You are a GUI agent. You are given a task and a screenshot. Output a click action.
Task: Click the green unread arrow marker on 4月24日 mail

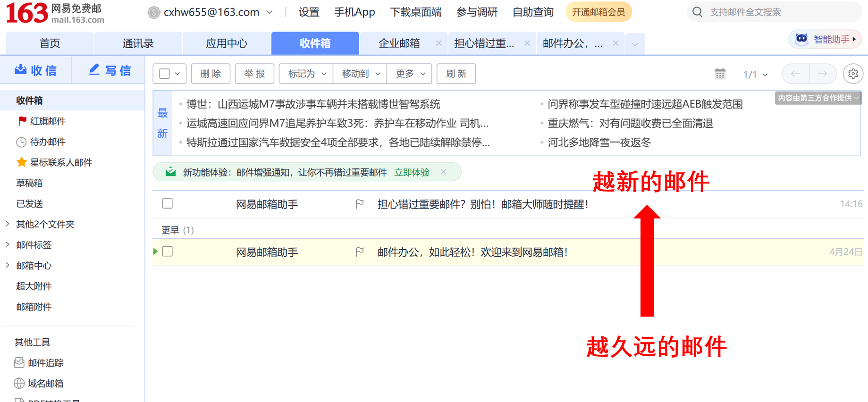pos(155,251)
